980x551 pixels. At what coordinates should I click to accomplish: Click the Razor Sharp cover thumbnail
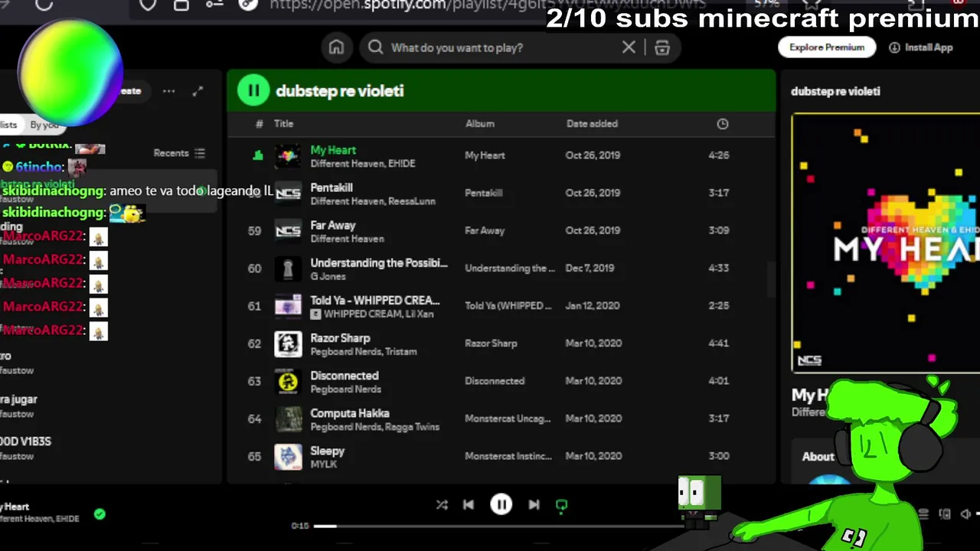tap(288, 344)
